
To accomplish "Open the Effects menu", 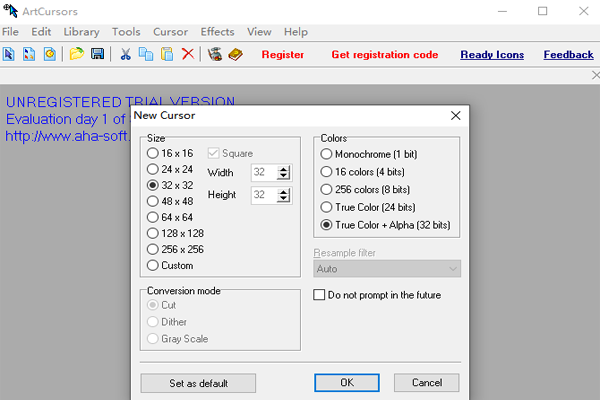I will pyautogui.click(x=217, y=32).
